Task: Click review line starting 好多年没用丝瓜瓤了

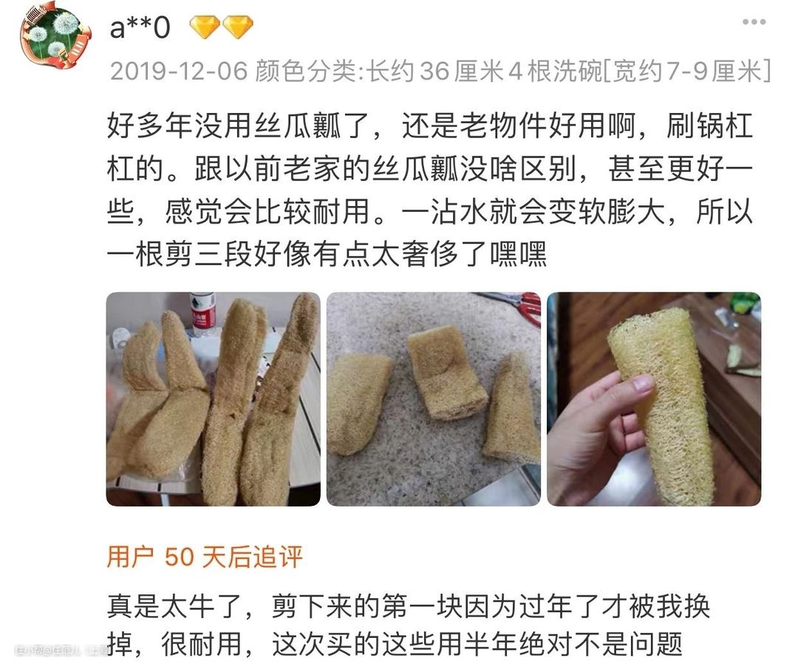Action: pos(430,126)
